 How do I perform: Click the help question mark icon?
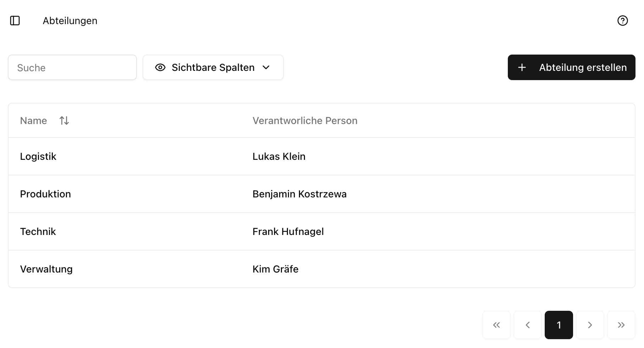pos(622,21)
